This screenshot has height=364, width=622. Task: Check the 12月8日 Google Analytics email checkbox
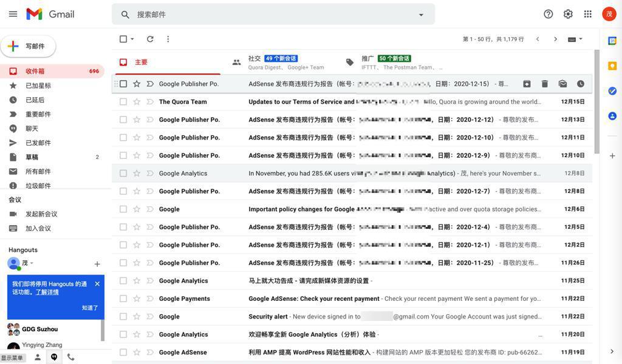tap(123, 174)
